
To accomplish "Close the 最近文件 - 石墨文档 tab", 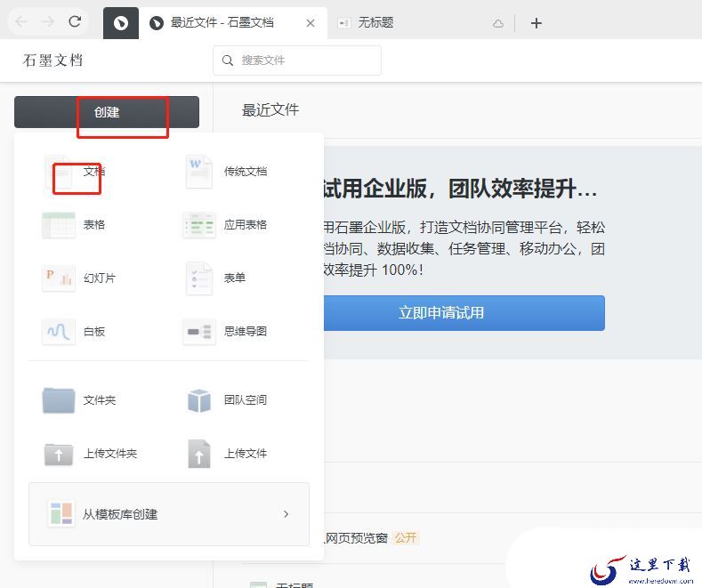I will point(311,23).
